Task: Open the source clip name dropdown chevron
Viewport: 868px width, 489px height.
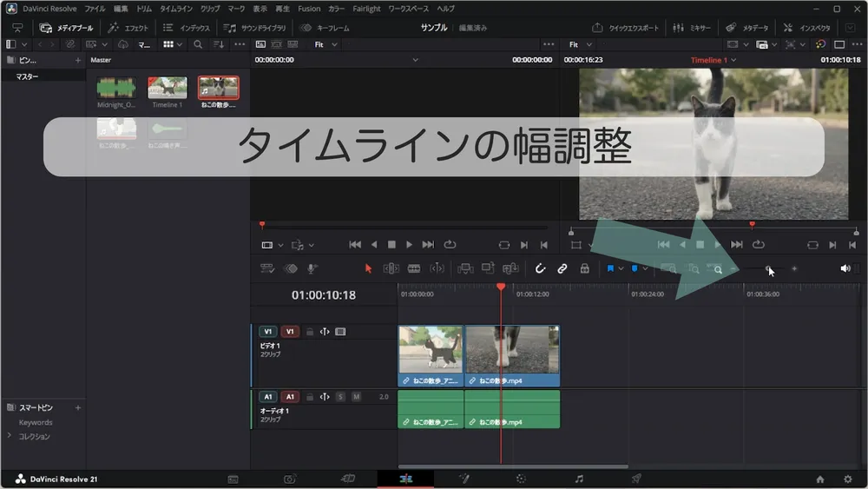Action: pyautogui.click(x=415, y=60)
